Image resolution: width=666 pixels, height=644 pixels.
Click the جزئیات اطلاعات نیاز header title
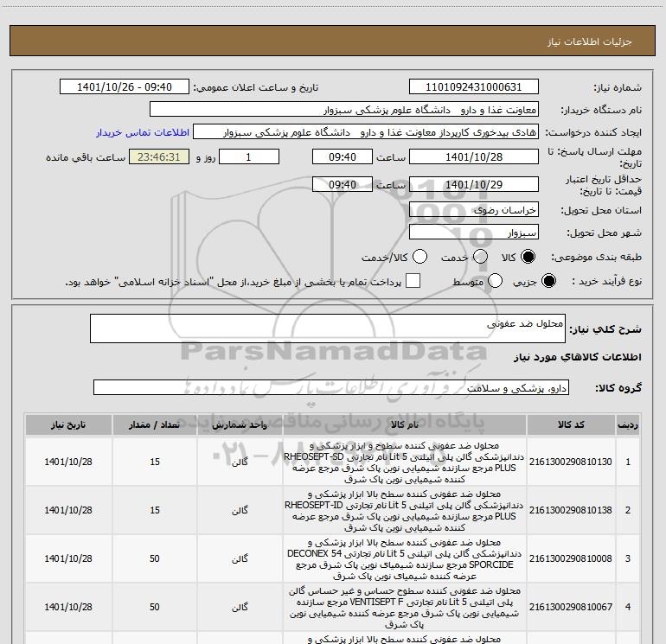point(590,41)
